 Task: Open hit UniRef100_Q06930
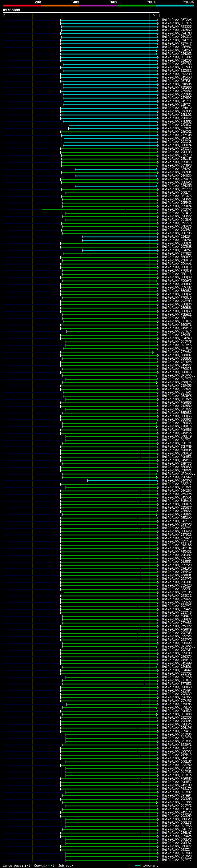tap(177, 111)
